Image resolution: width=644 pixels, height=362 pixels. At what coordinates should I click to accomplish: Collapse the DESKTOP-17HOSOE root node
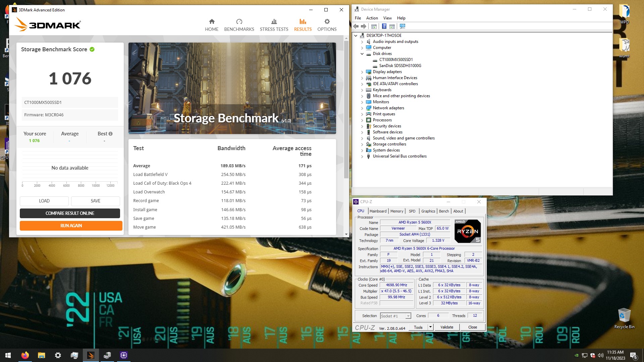(x=356, y=36)
